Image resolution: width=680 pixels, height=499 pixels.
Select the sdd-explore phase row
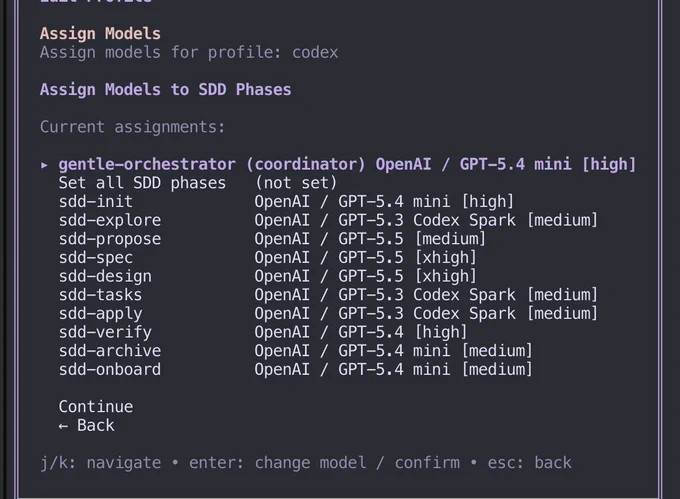328,220
